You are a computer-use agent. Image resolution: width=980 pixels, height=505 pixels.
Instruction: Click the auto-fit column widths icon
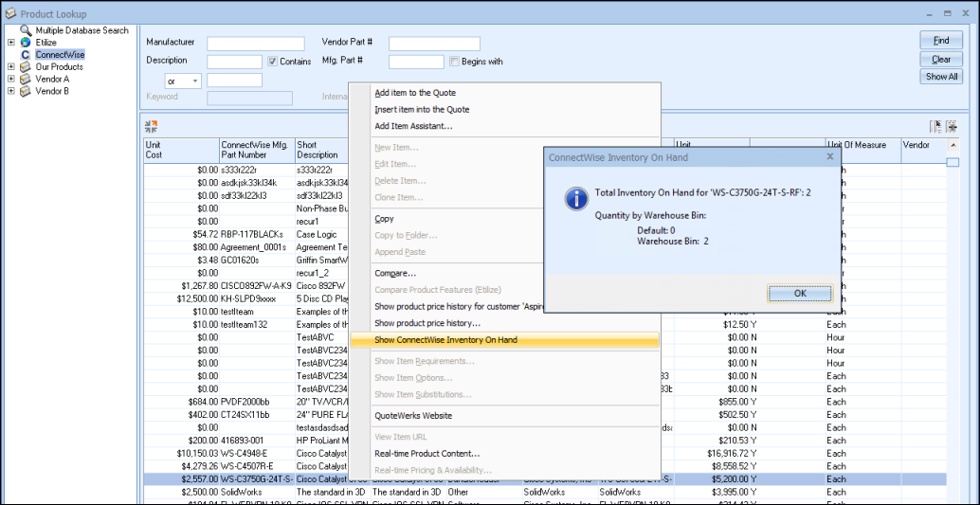pos(952,126)
